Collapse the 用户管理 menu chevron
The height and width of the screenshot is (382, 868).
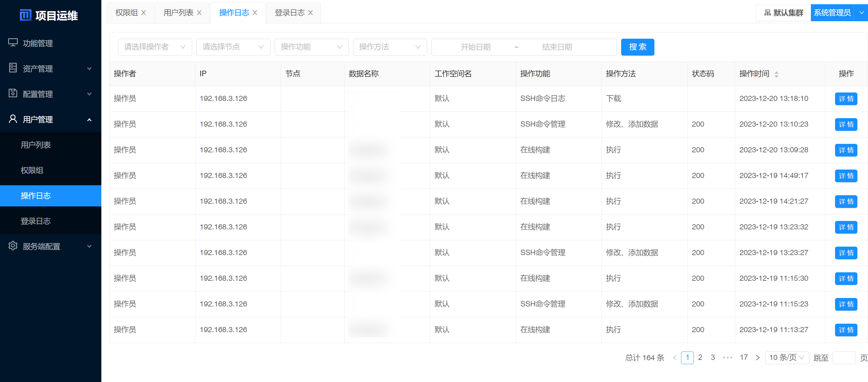coord(89,119)
